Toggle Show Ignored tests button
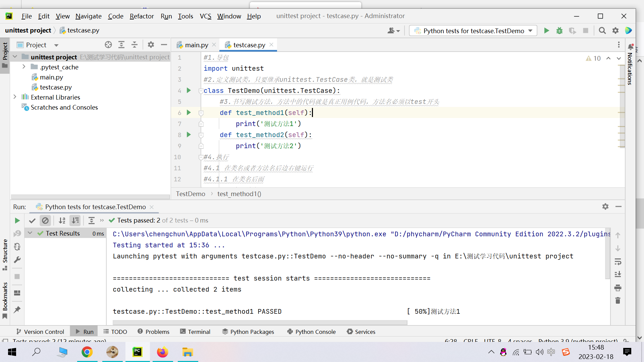644x362 pixels. tap(45, 221)
